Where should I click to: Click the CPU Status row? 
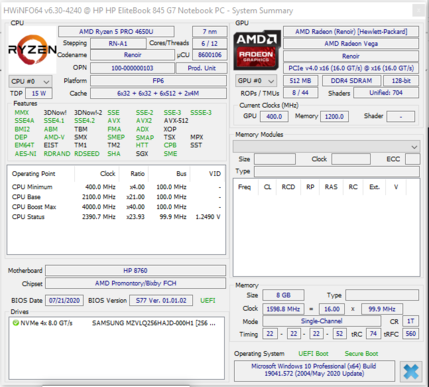[x=116, y=217]
